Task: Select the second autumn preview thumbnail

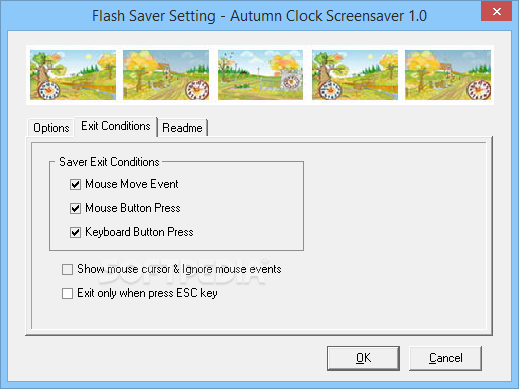Action: (x=166, y=75)
